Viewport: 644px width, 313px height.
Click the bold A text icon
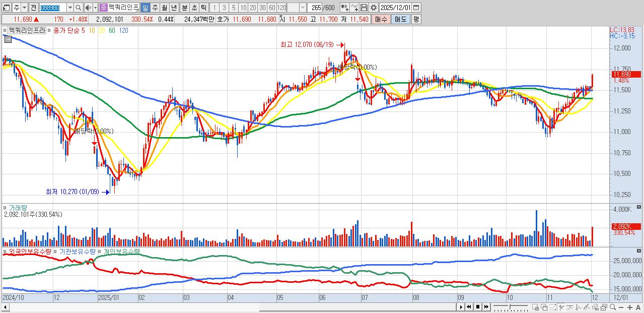638,307
